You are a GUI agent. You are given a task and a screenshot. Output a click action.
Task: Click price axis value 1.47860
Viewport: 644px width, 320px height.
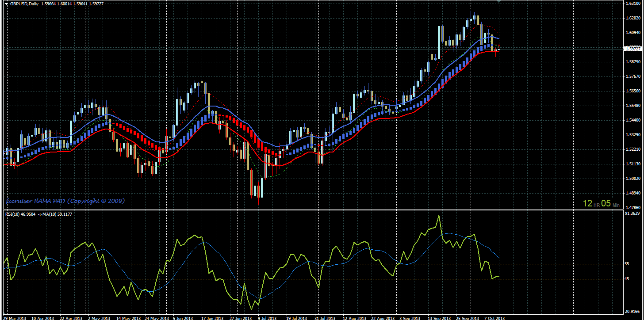tap(633, 207)
